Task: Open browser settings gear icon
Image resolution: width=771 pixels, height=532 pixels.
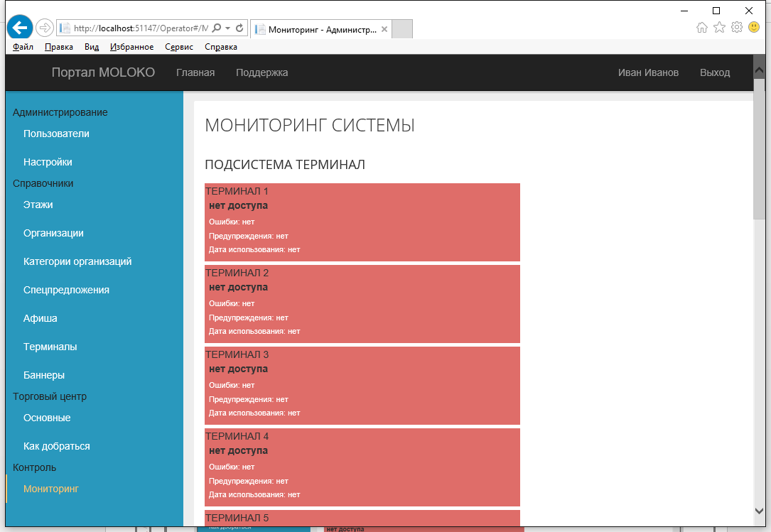Action: [737, 28]
